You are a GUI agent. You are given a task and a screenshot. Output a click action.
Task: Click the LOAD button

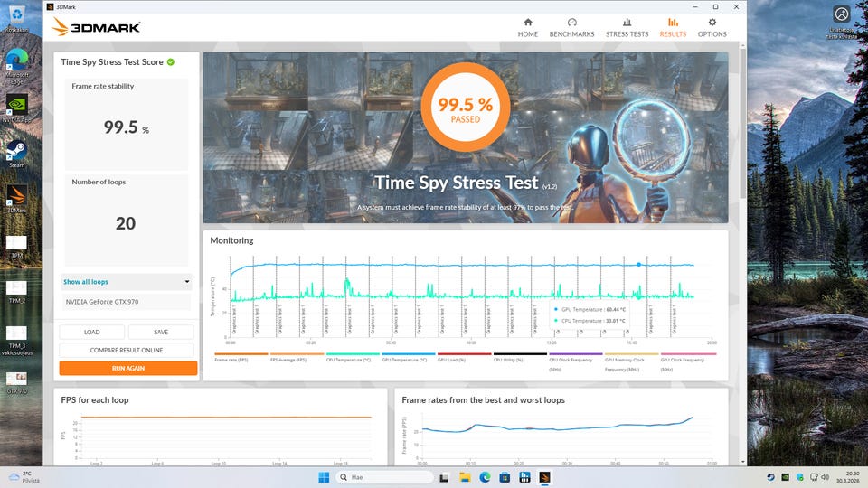pos(92,332)
